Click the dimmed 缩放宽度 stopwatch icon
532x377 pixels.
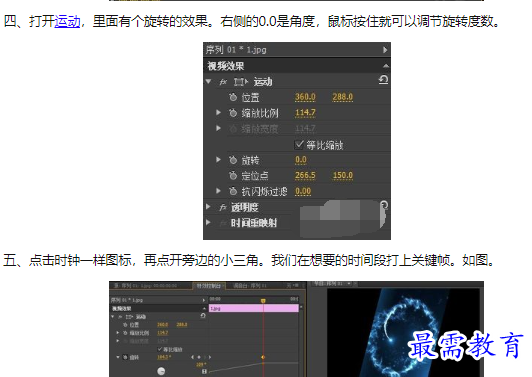pyautogui.click(x=233, y=129)
